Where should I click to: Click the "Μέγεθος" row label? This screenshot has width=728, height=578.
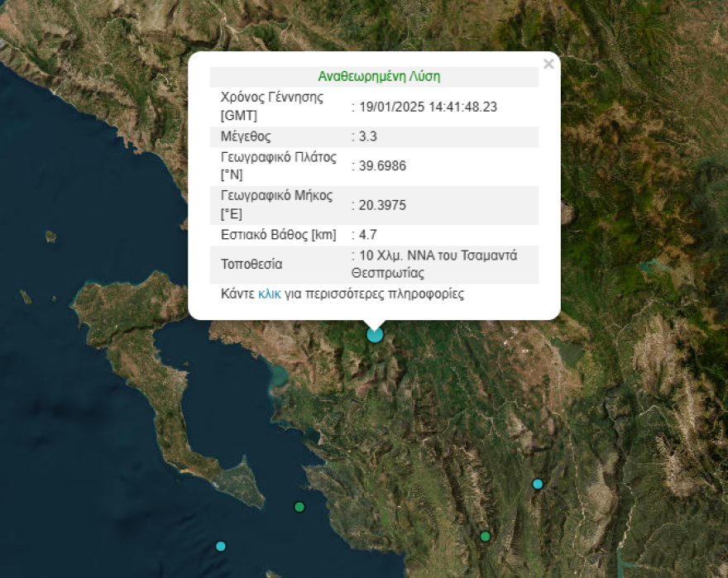(246, 136)
